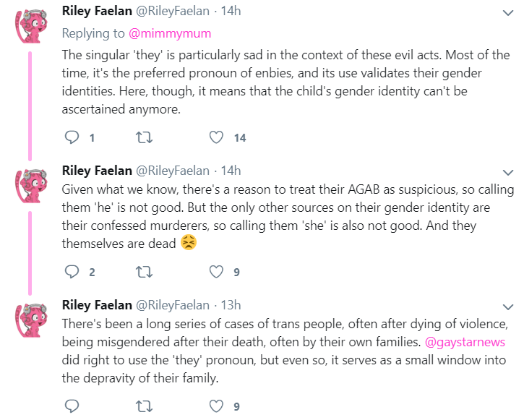The width and height of the screenshot is (524, 420).
Task: Open Riley Faelan name on second tweet
Action: [x=97, y=171]
